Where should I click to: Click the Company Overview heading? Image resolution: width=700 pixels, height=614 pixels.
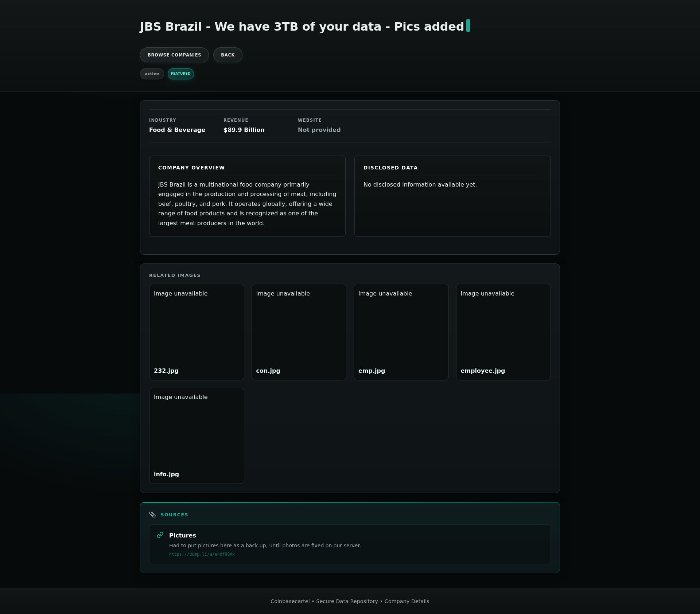point(191,168)
